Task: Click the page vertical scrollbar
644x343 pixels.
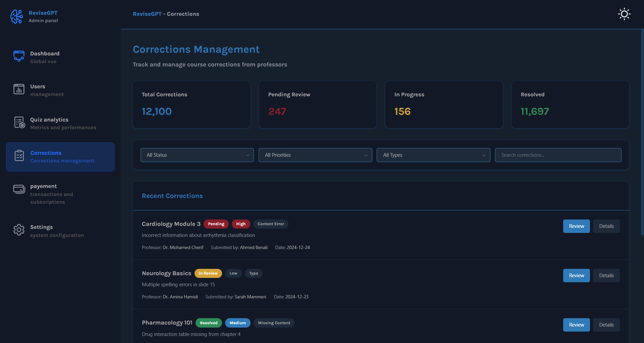Action: (x=642, y=133)
